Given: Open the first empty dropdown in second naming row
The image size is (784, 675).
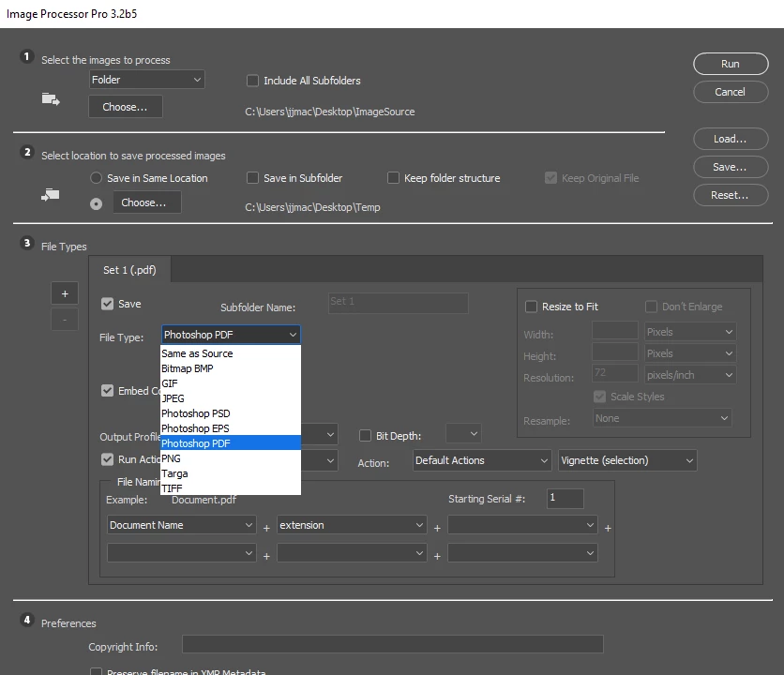Looking at the screenshot, I should (x=182, y=553).
